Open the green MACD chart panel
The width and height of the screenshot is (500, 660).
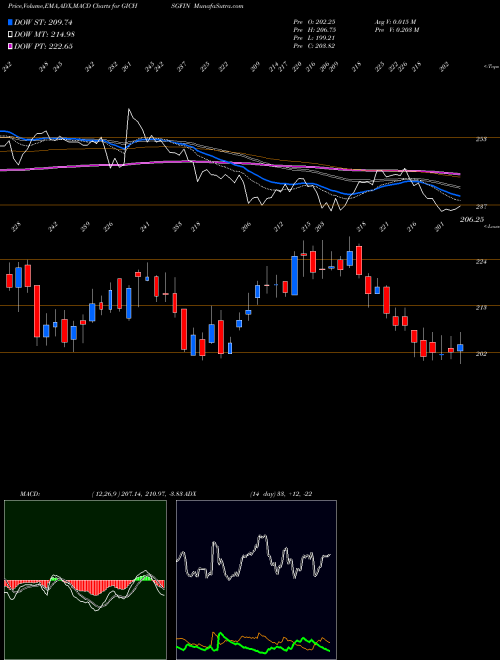pyautogui.click(x=85, y=580)
